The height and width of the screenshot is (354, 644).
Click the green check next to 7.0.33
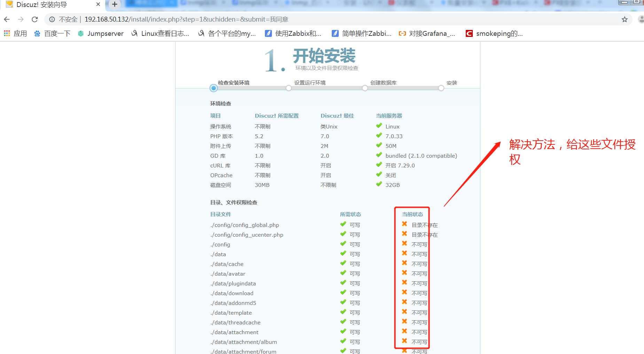[x=379, y=135]
